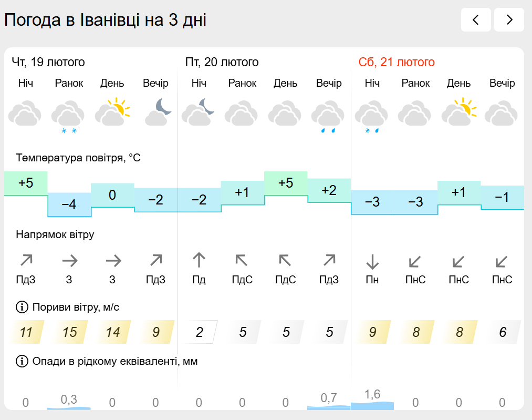Select the Пт, 20 лютого day header
The image size is (532, 420).
click(222, 62)
